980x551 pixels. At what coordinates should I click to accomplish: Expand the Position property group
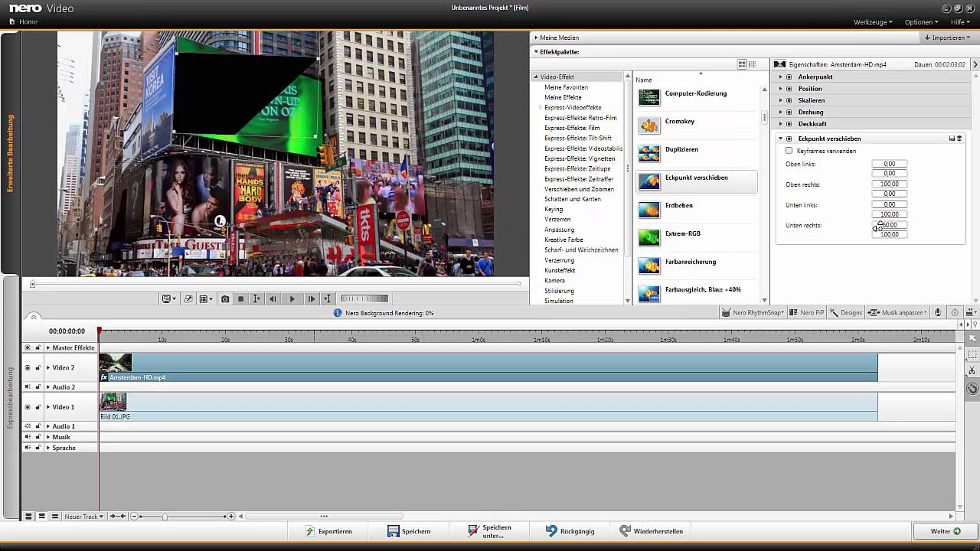781,89
